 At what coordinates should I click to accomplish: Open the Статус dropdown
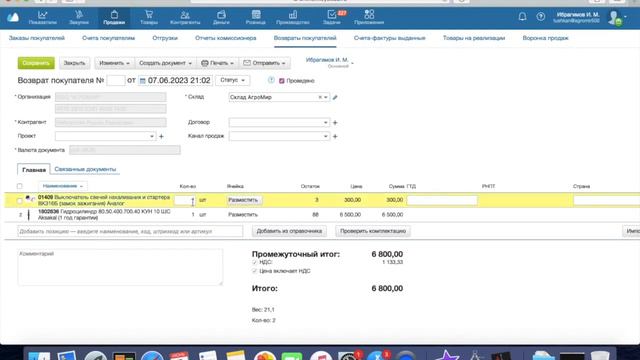[x=233, y=80]
